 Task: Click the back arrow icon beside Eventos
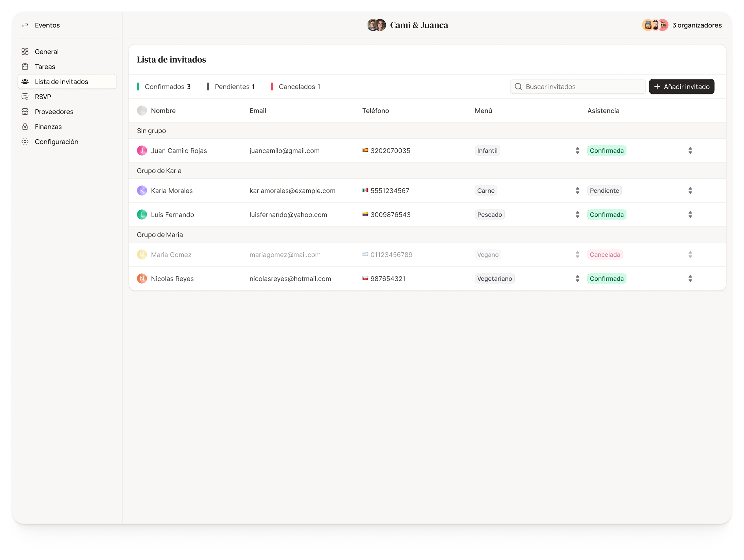coord(25,25)
